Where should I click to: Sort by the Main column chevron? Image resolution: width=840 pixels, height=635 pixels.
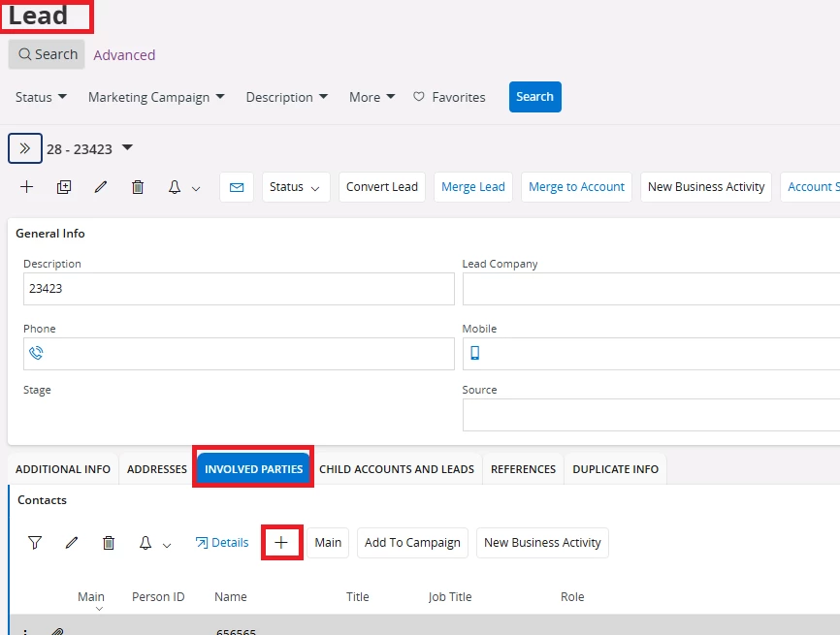pyautogui.click(x=99, y=609)
